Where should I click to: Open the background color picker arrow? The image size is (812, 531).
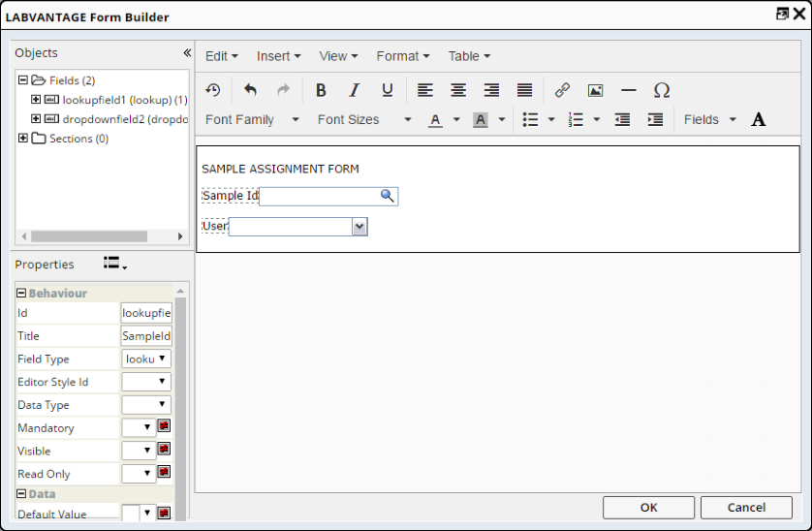point(501,120)
